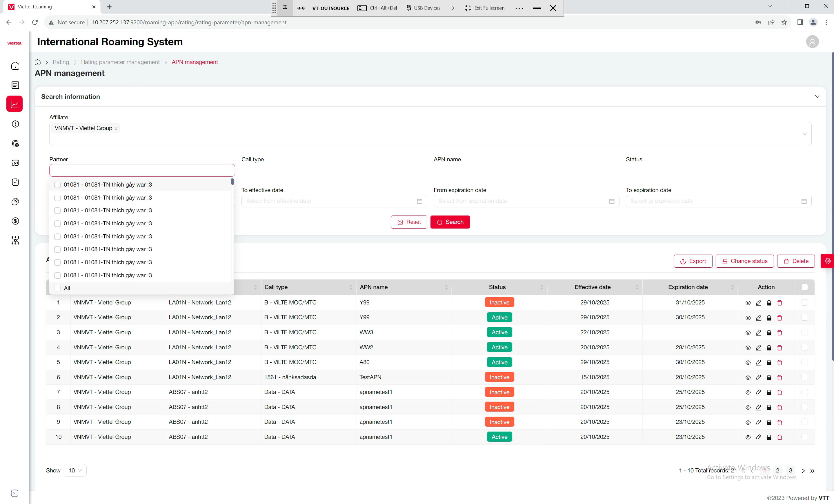Expand the Affiliate dropdown arrow
834x504 pixels.
(804, 134)
